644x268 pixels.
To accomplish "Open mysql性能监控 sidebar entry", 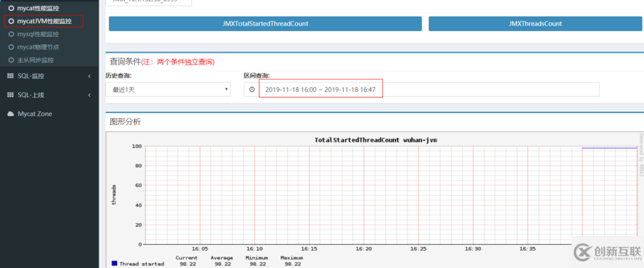I will pos(38,34).
